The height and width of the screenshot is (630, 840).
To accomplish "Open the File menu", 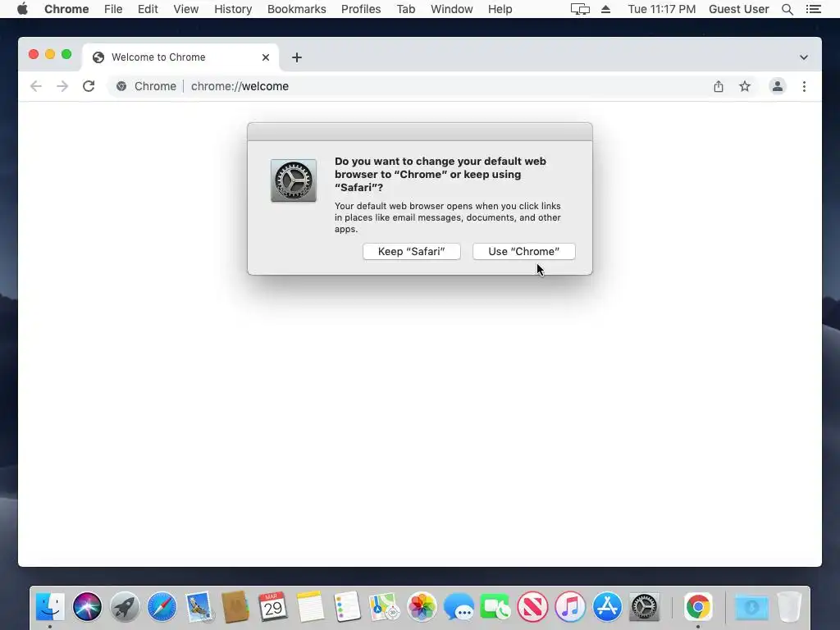I will pyautogui.click(x=113, y=9).
